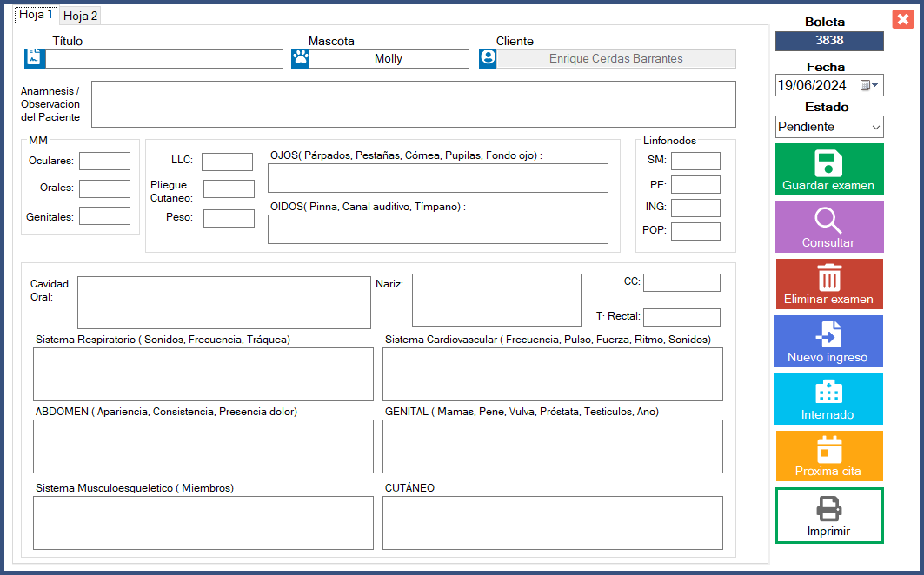Screen dimensions: 924x575
Task: Switch to the Hoja 2 tab
Action: [80, 16]
